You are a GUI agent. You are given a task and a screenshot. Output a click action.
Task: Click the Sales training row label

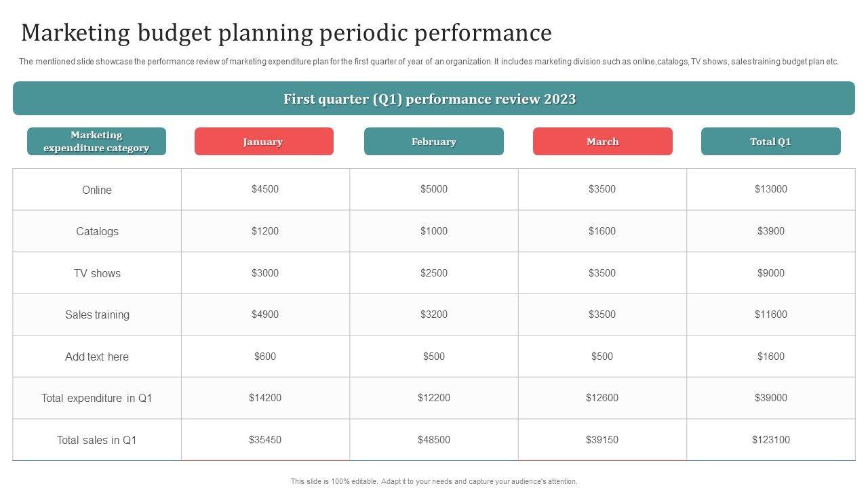[x=97, y=314]
